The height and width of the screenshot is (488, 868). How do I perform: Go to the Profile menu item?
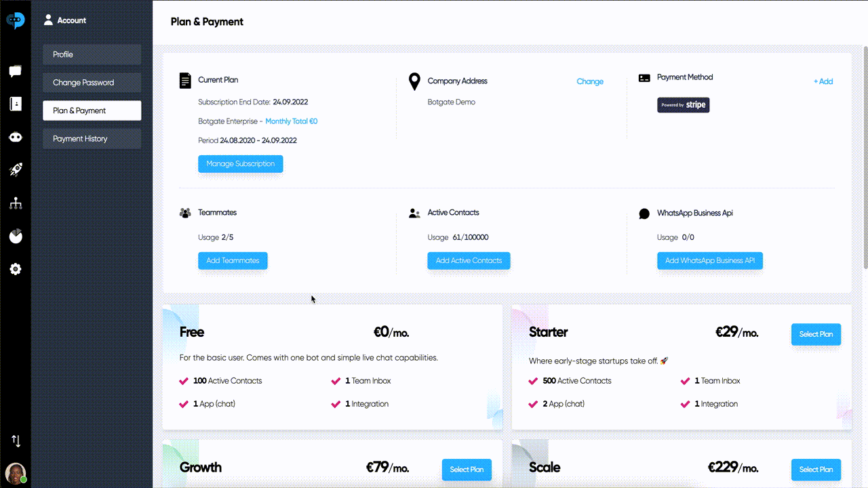point(92,54)
